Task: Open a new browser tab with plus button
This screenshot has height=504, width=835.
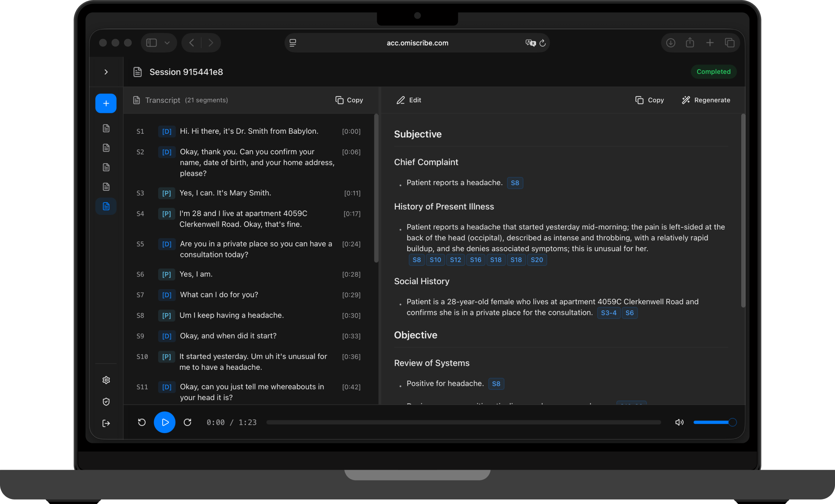Action: [x=709, y=42]
